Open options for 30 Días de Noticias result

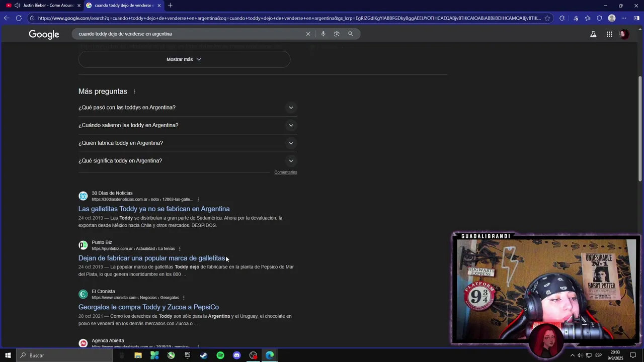(198, 200)
